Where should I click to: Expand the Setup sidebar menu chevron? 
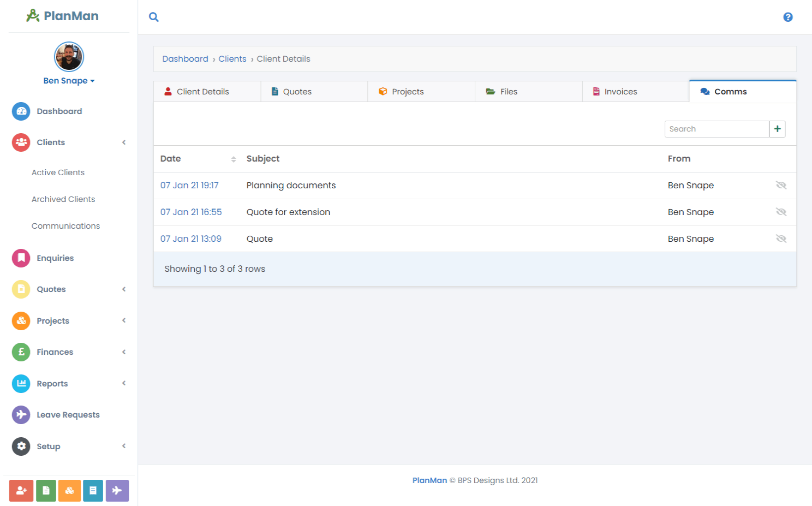click(124, 446)
